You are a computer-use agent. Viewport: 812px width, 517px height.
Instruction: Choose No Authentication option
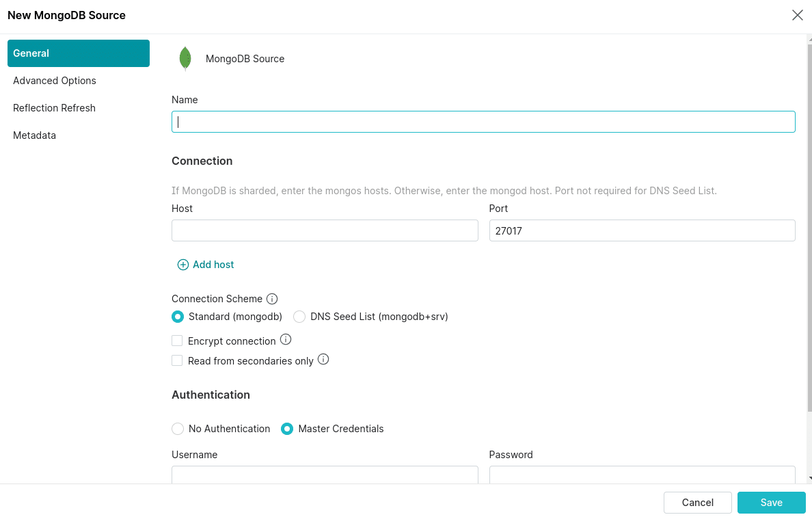pyautogui.click(x=178, y=429)
